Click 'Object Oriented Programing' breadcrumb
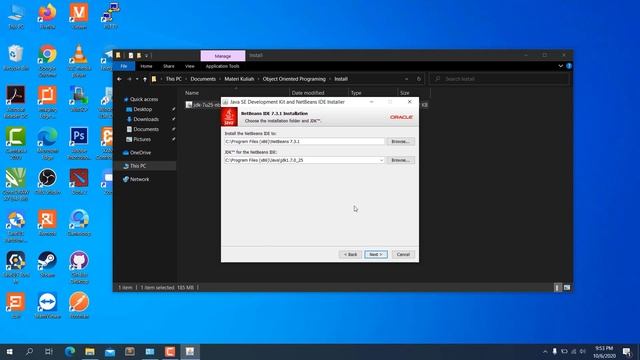The height and width of the screenshot is (360, 640). 294,79
